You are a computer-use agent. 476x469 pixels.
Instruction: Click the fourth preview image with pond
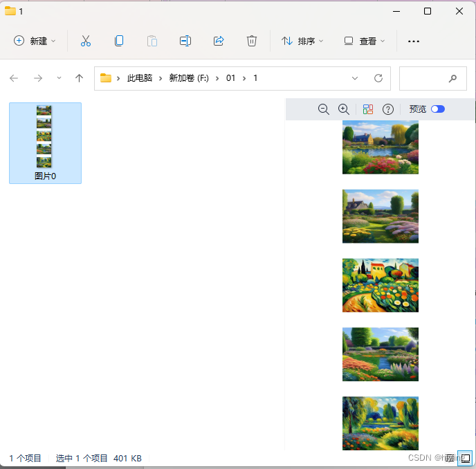point(381,354)
